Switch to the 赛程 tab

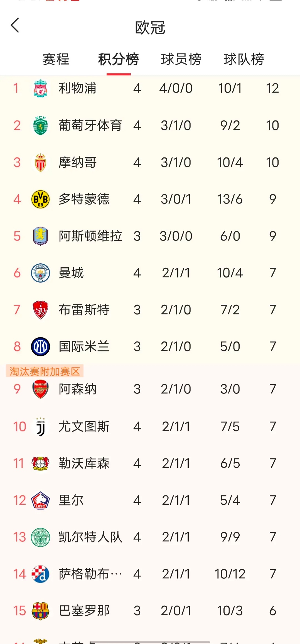coord(56,59)
